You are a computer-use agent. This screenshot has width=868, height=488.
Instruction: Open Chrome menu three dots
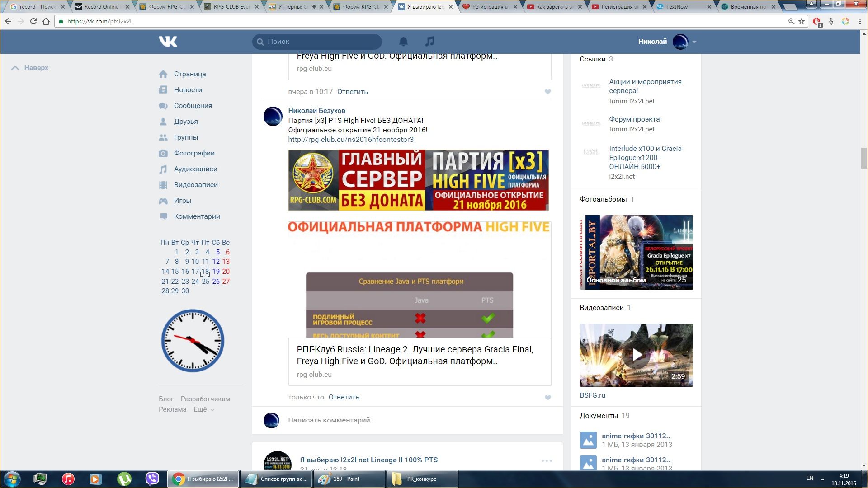pyautogui.click(x=860, y=21)
